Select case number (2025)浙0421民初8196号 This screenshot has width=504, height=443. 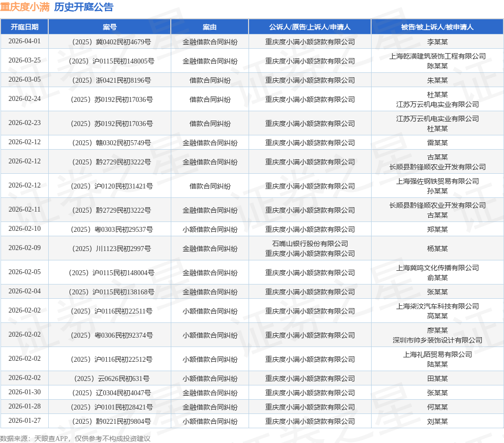pos(111,80)
